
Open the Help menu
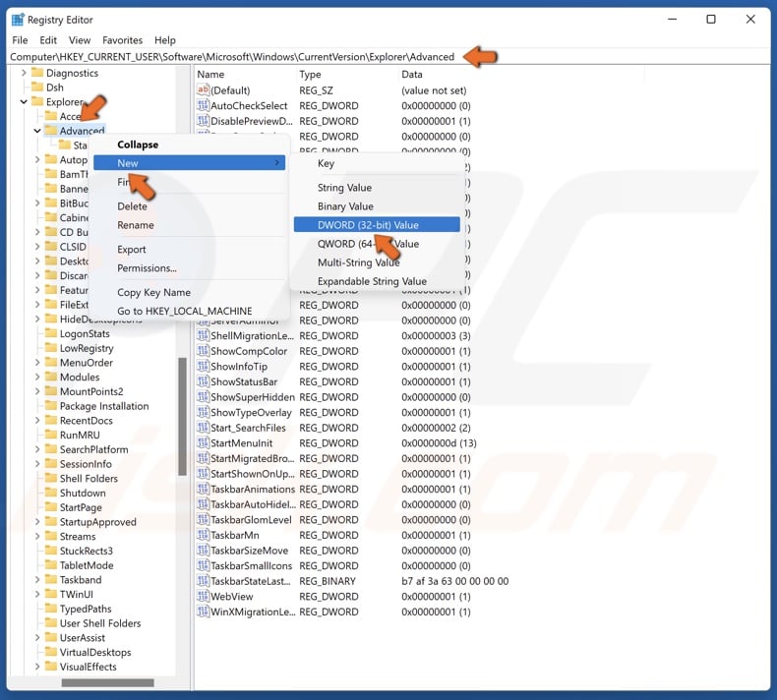pyautogui.click(x=165, y=40)
